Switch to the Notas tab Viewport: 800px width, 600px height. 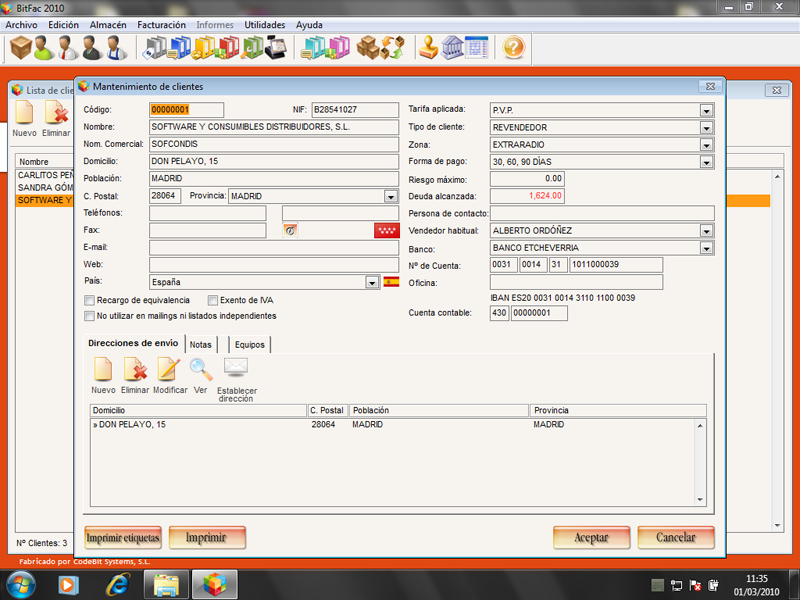201,345
